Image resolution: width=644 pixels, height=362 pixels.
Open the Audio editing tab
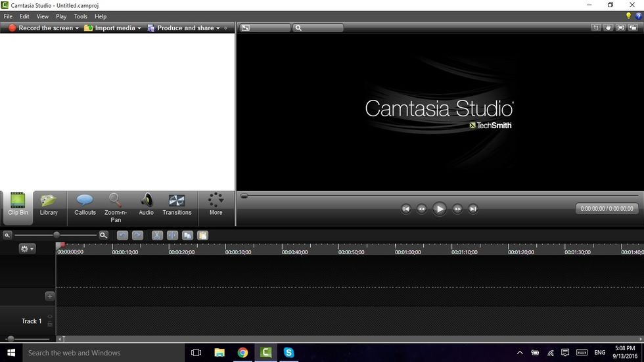[146, 204]
